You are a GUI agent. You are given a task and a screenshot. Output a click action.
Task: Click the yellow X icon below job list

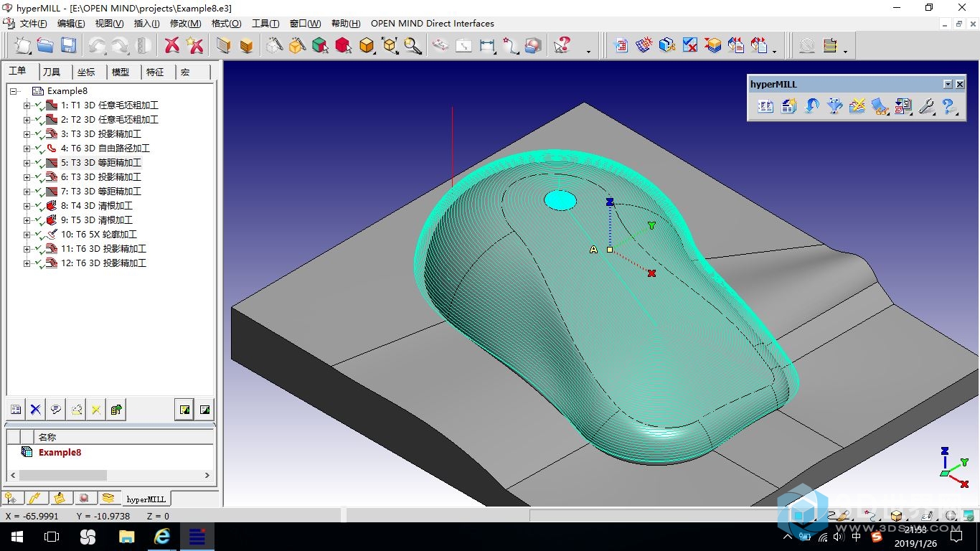point(95,410)
